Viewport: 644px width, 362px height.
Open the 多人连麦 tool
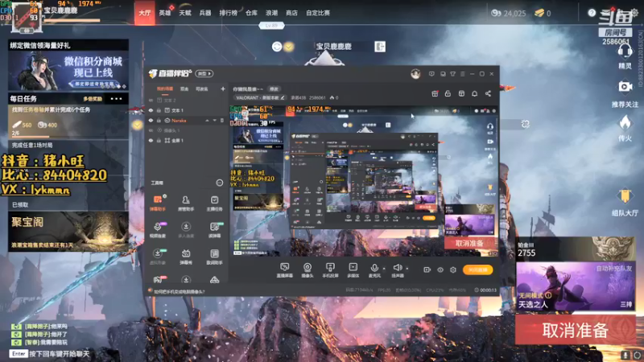coord(186,229)
